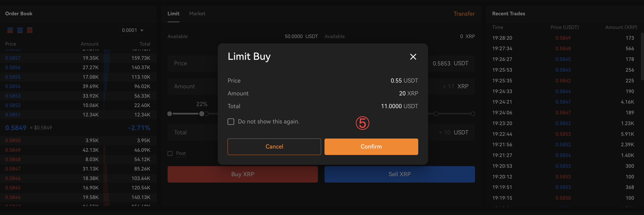644x215 pixels.
Task: Click the 22% slider handle
Action: click(202, 114)
